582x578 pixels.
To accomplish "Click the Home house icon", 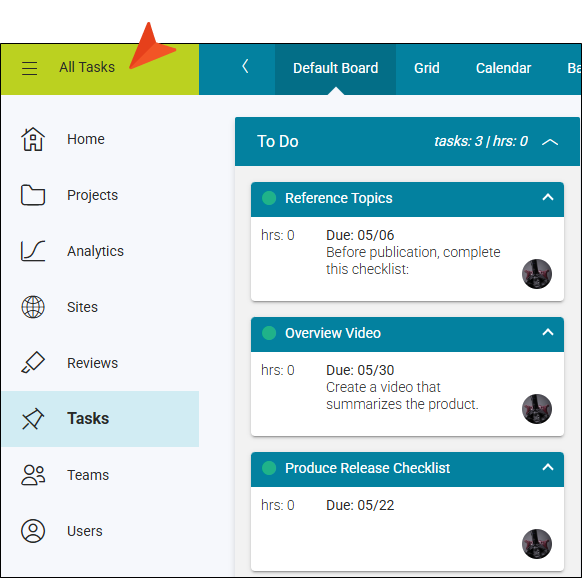I will pos(33,139).
